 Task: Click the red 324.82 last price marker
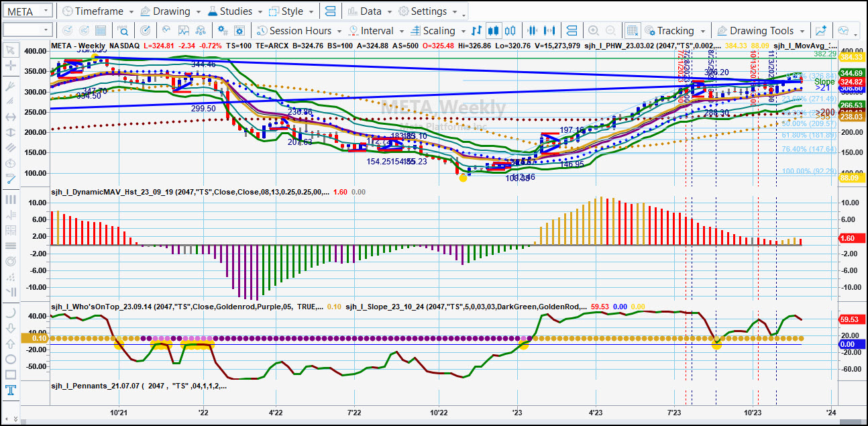click(852, 81)
